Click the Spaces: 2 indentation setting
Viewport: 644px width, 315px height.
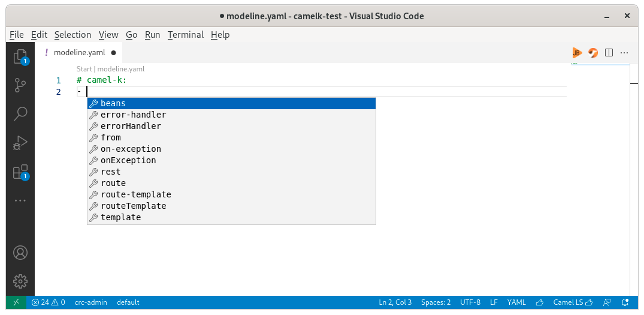tap(436, 302)
